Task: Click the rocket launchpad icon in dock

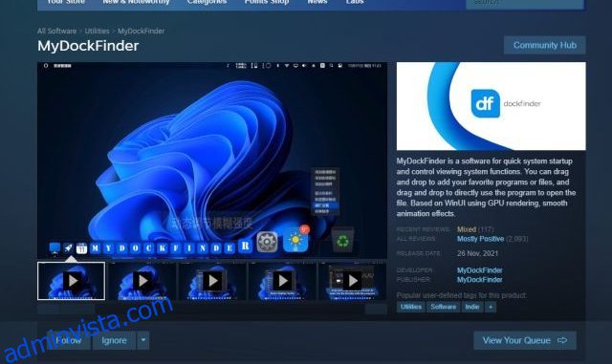Action: tap(68, 247)
